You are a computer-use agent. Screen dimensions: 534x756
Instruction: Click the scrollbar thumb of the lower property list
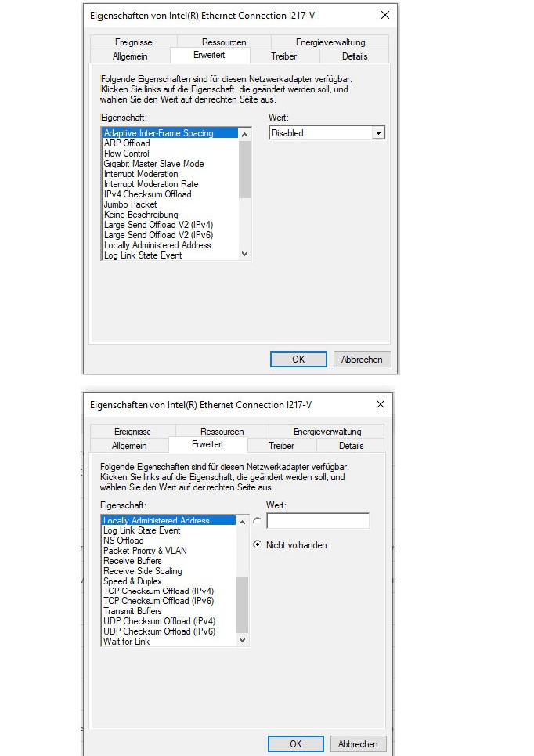[243, 605]
